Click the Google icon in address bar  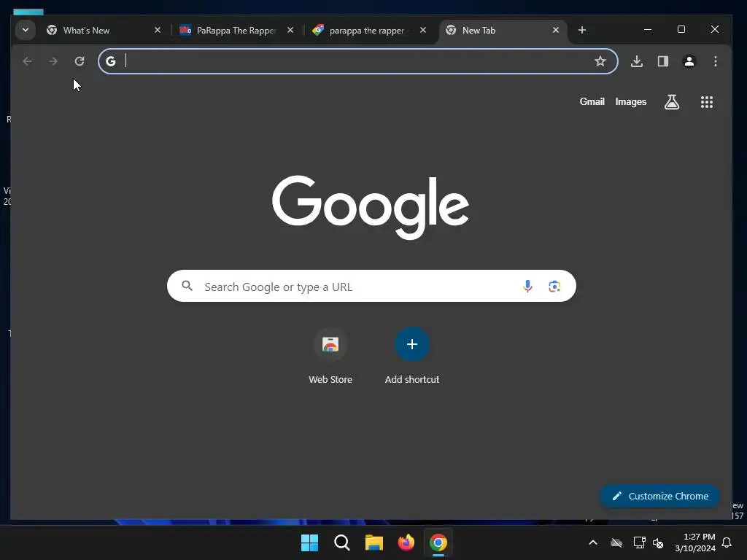tap(111, 61)
